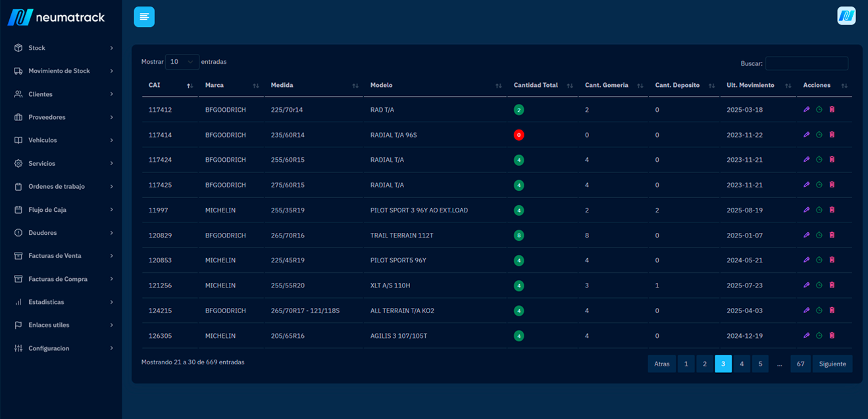Sort by Ult. Movimiento column
The width and height of the screenshot is (868, 419).
tap(757, 86)
